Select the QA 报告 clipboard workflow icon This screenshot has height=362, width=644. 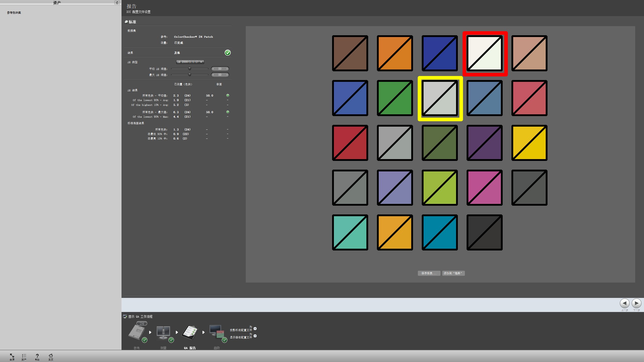tap(190, 332)
